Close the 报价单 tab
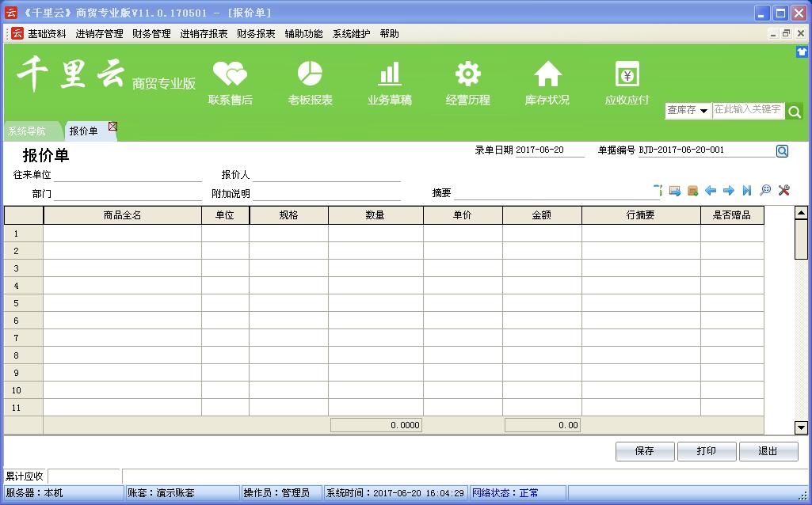This screenshot has height=505, width=812. (112, 126)
